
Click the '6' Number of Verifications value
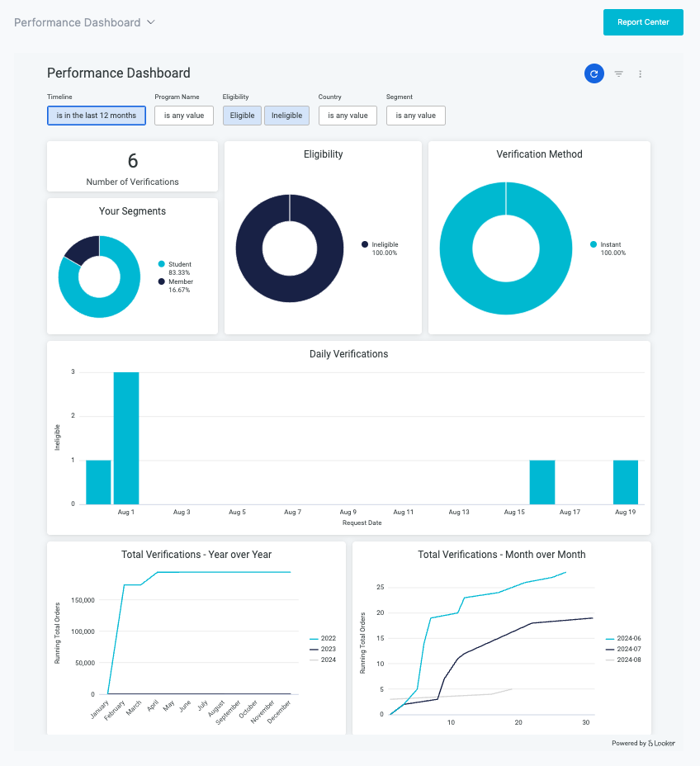[133, 161]
